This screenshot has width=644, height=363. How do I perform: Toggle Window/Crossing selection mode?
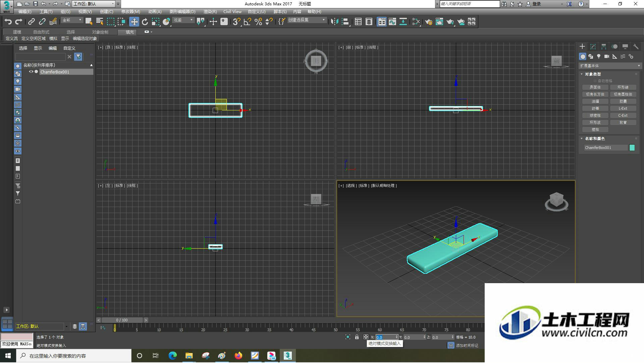click(x=121, y=22)
